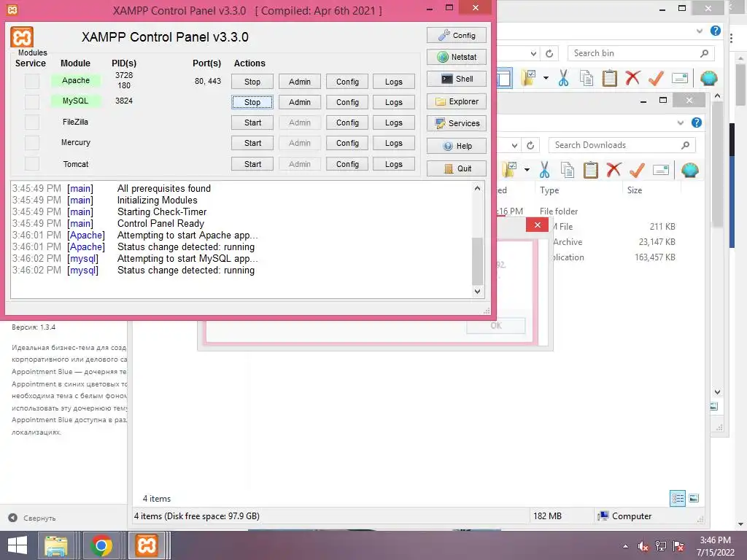Expand the ribbon chevron in Downloads window
Viewport: 747px width, 560px height.
coord(681,122)
